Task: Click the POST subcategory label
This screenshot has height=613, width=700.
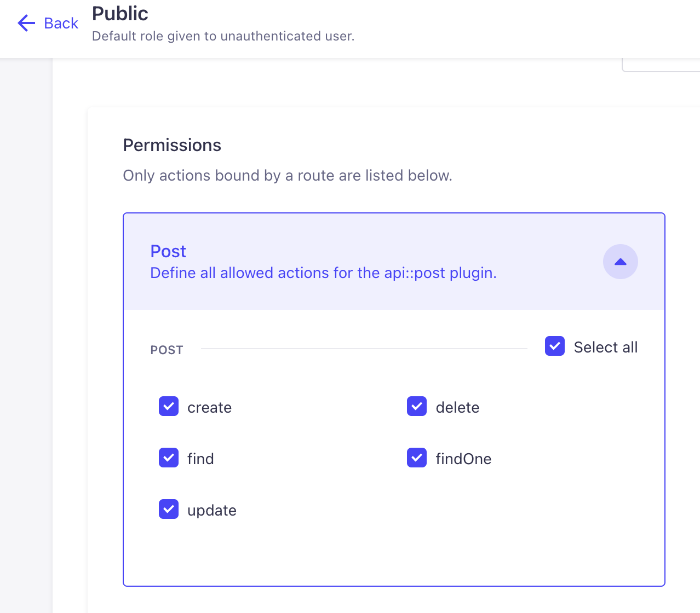Action: point(167,350)
